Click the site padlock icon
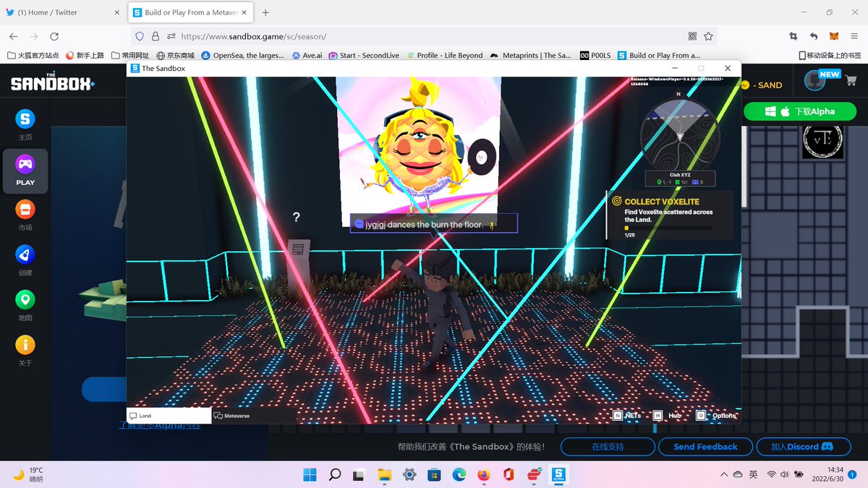Viewport: 868px width, 488px height. tap(156, 36)
